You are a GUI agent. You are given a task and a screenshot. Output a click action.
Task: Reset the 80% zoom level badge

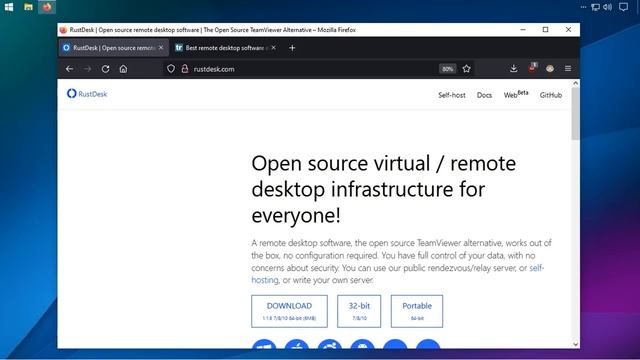point(447,69)
